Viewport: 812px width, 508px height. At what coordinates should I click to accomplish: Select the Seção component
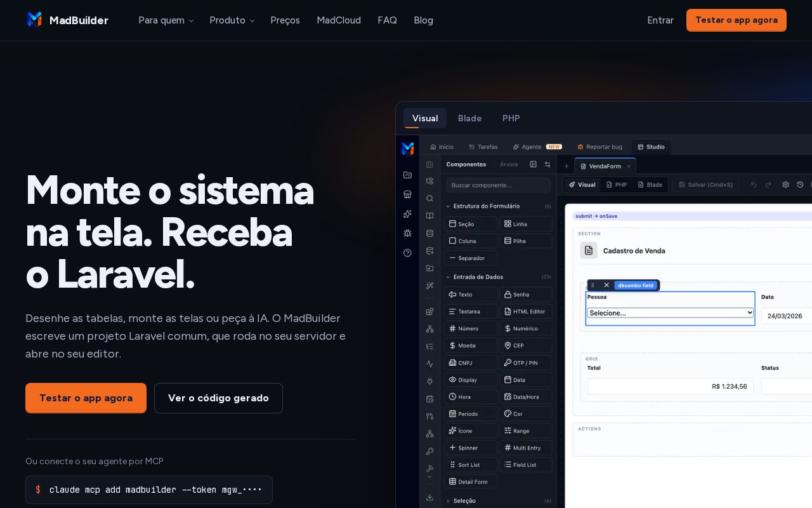coord(471,224)
